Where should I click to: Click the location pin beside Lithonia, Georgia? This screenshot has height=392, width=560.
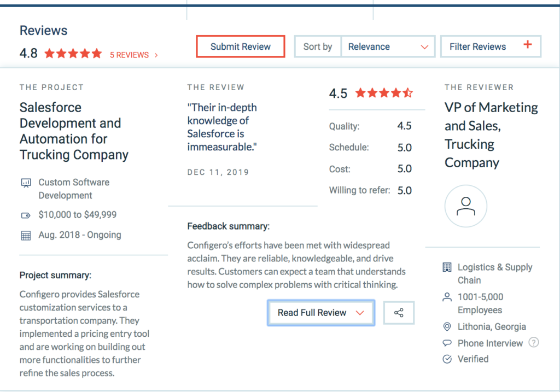[x=447, y=327]
